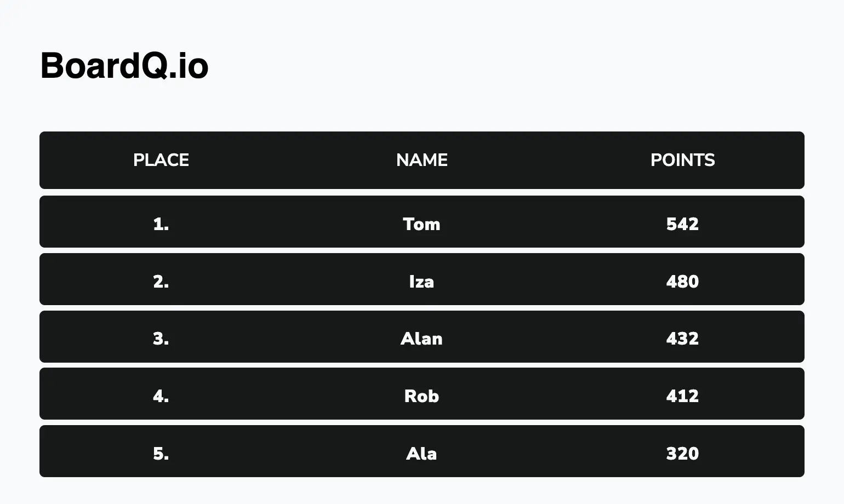Screen dimensions: 844x504
Task: Click place number 5.
Action: [161, 454]
